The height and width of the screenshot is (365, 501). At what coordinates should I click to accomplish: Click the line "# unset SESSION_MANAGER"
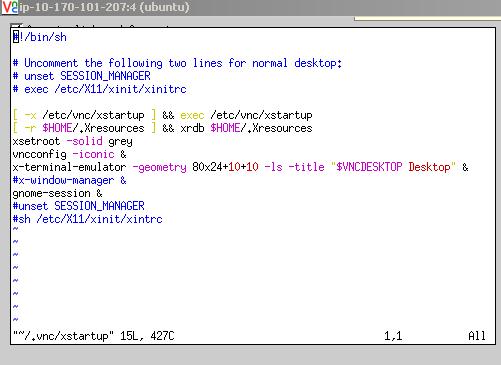[x=82, y=76]
